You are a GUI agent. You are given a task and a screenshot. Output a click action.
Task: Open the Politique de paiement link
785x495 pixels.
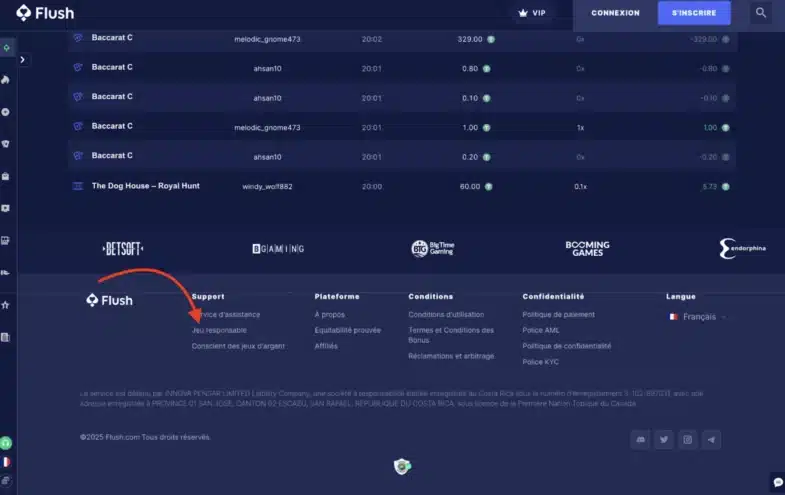coord(559,314)
